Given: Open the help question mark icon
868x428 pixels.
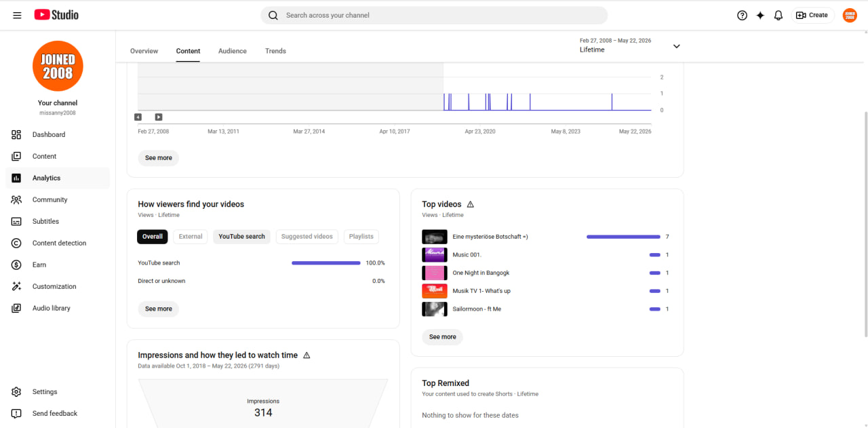Looking at the screenshot, I should [742, 15].
